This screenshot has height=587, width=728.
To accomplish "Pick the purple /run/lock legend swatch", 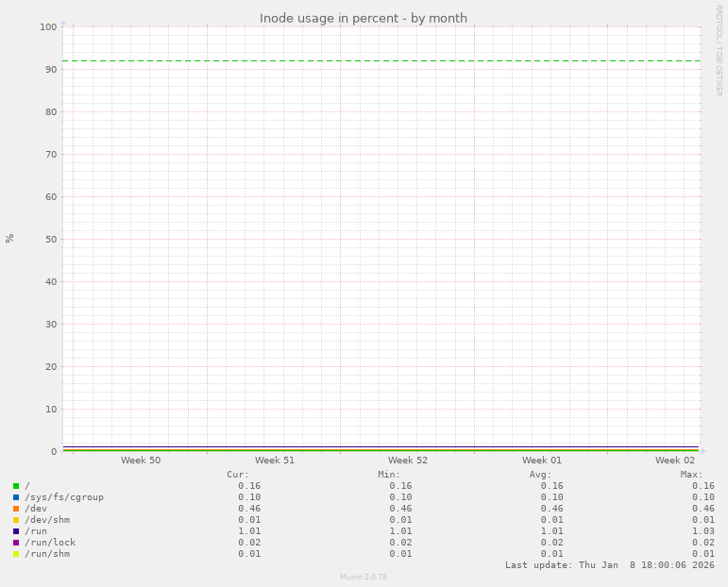I will click(x=16, y=543).
